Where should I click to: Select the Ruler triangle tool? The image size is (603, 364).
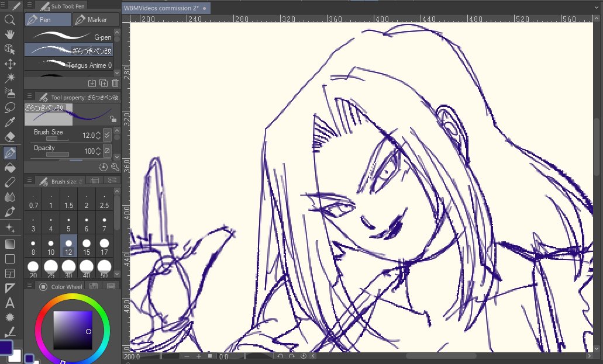[9, 288]
